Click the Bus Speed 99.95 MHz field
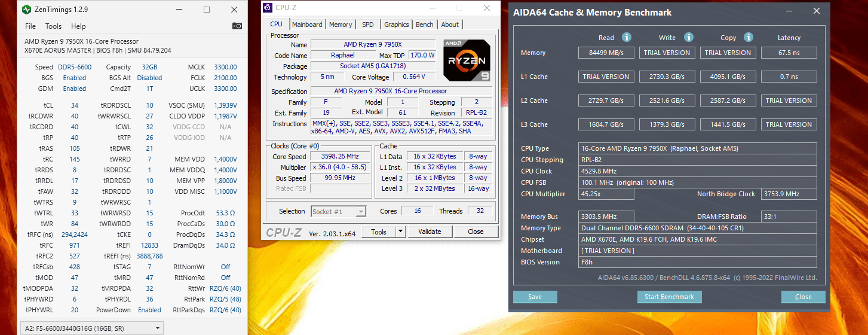The height and width of the screenshot is (335, 868). click(x=339, y=178)
